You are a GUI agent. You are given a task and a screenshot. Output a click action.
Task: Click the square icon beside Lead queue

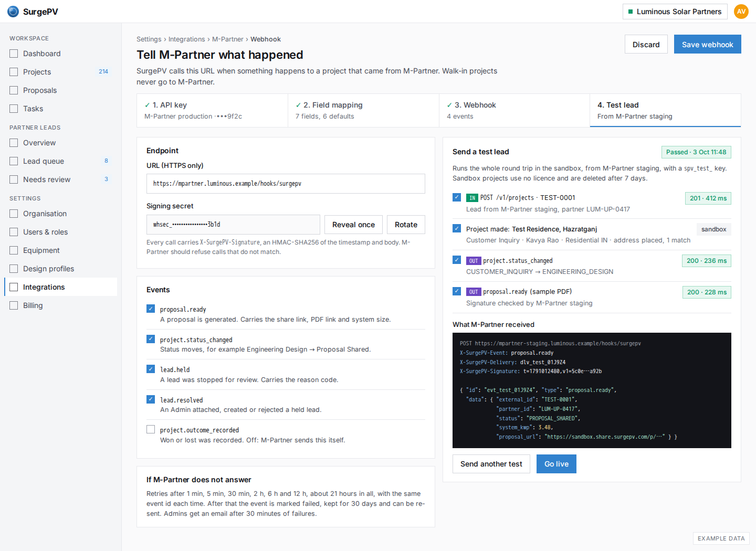(x=14, y=161)
